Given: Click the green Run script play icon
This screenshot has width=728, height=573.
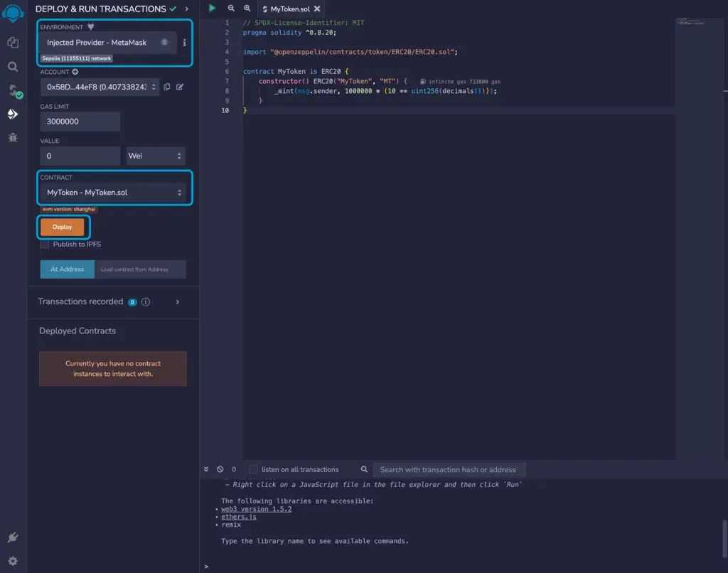Looking at the screenshot, I should click(212, 9).
